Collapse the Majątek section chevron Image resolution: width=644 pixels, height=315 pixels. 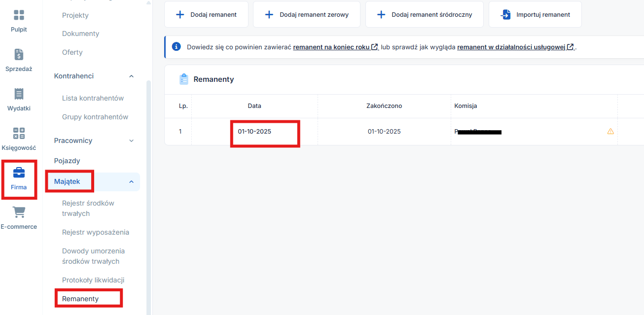(x=131, y=182)
